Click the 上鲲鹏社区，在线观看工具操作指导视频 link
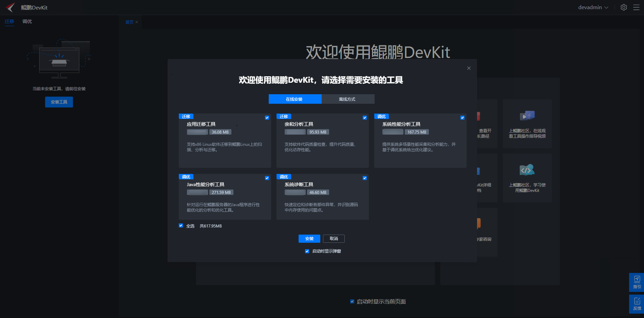Viewport: 644px width, 318px height. pyautogui.click(x=527, y=133)
